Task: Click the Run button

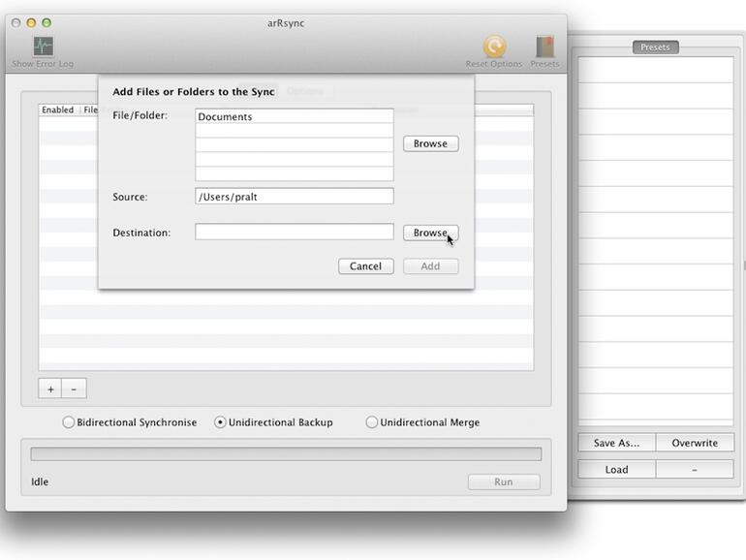Action: coord(504,482)
